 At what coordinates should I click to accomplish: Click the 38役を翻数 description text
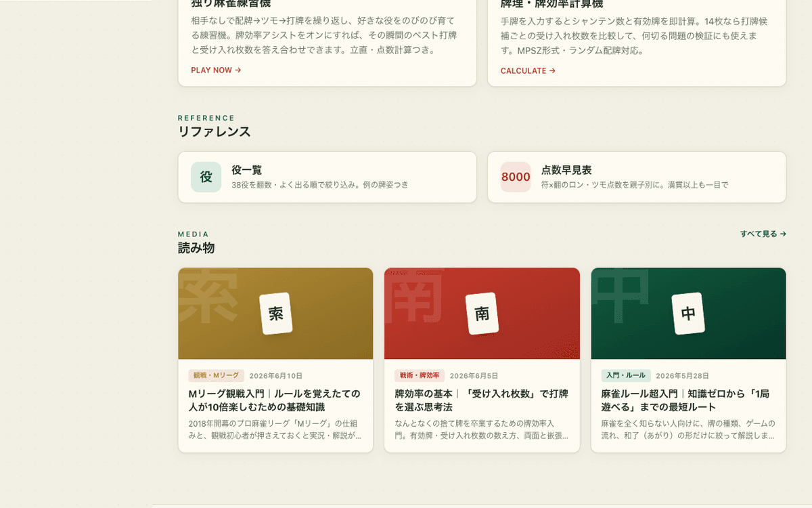click(320, 184)
